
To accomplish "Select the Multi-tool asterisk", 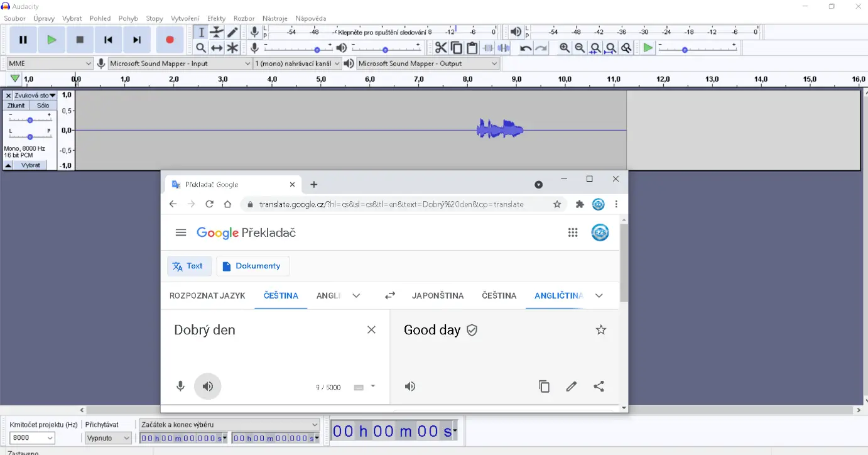I will (x=232, y=48).
